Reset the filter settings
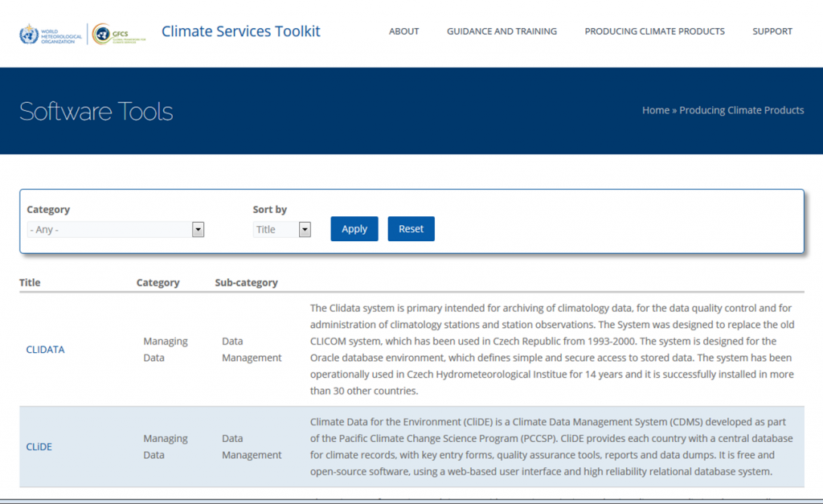 click(x=411, y=229)
